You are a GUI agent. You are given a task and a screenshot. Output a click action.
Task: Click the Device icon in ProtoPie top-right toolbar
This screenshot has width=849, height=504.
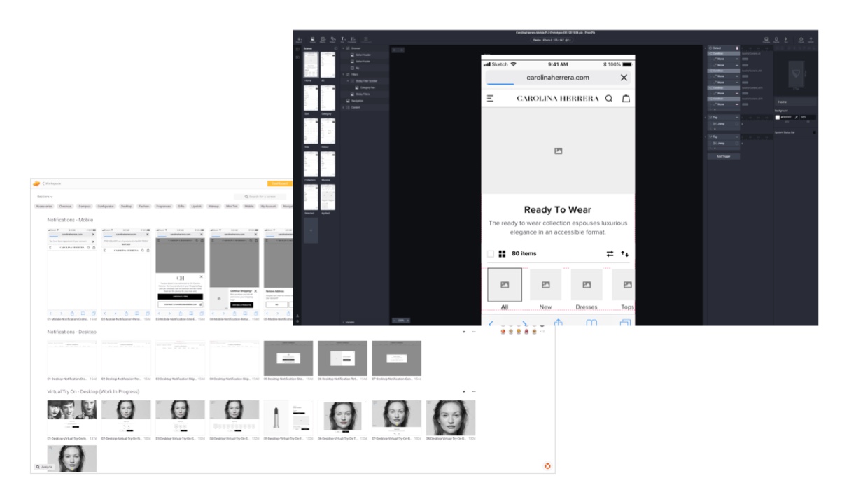(x=776, y=40)
